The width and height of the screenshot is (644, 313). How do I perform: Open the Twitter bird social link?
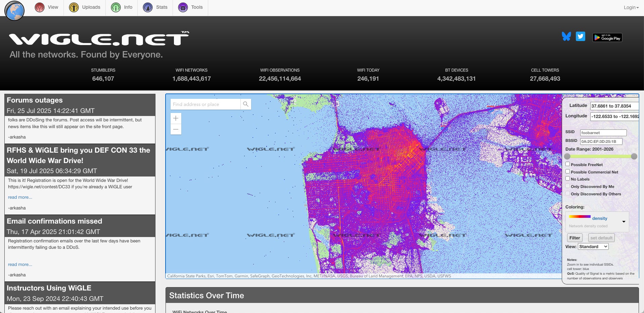click(x=581, y=36)
